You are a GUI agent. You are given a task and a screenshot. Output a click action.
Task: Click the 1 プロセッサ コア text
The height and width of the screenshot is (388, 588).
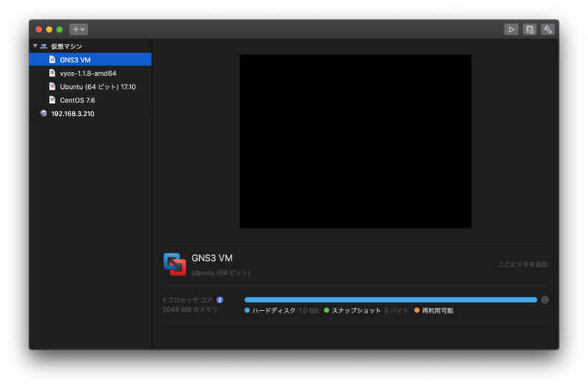[x=187, y=300]
